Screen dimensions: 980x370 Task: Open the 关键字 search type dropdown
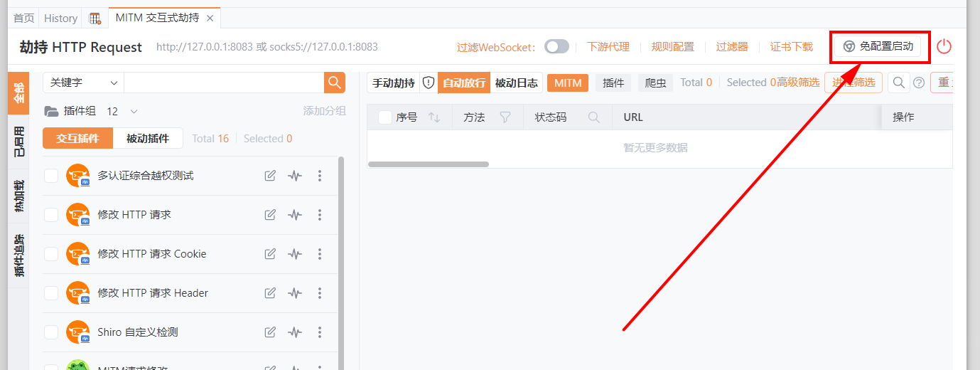(x=84, y=83)
